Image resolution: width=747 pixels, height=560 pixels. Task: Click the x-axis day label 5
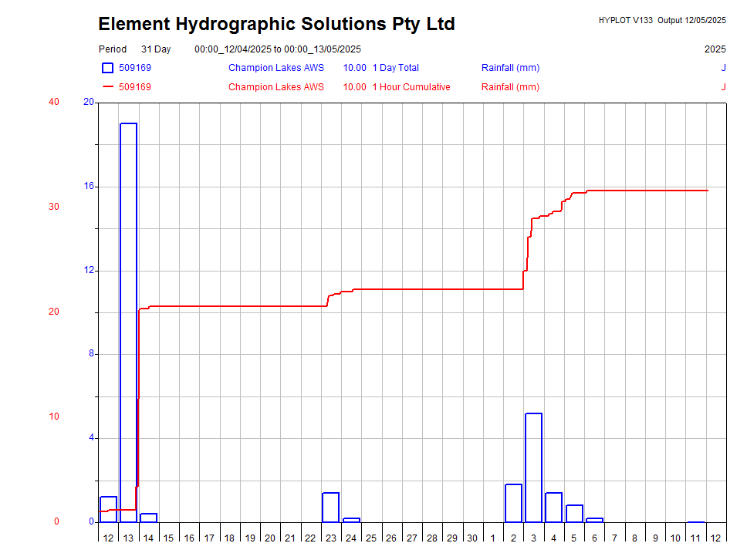574,538
